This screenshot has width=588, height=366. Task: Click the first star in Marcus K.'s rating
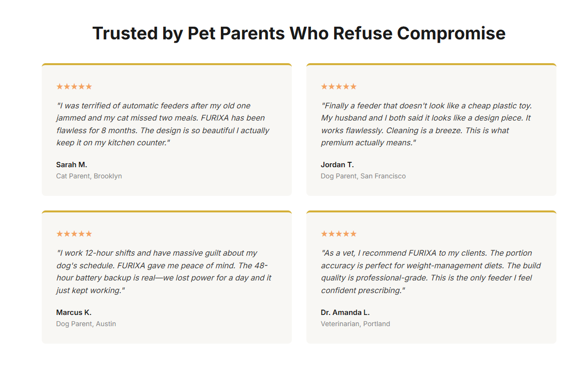coord(60,234)
